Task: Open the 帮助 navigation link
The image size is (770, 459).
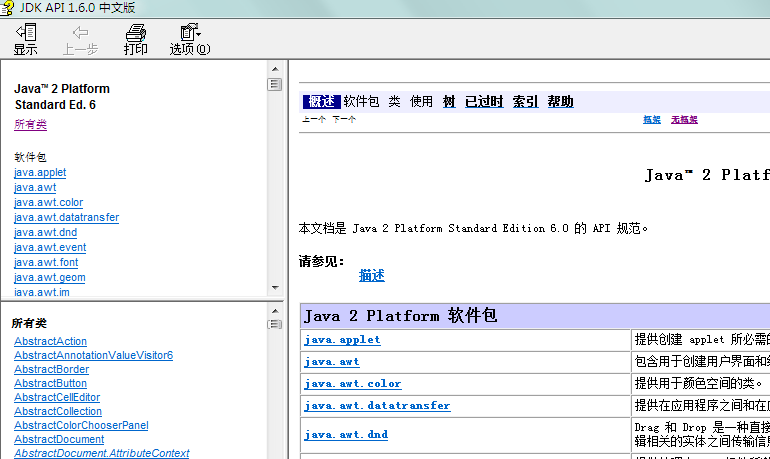Action: click(560, 102)
